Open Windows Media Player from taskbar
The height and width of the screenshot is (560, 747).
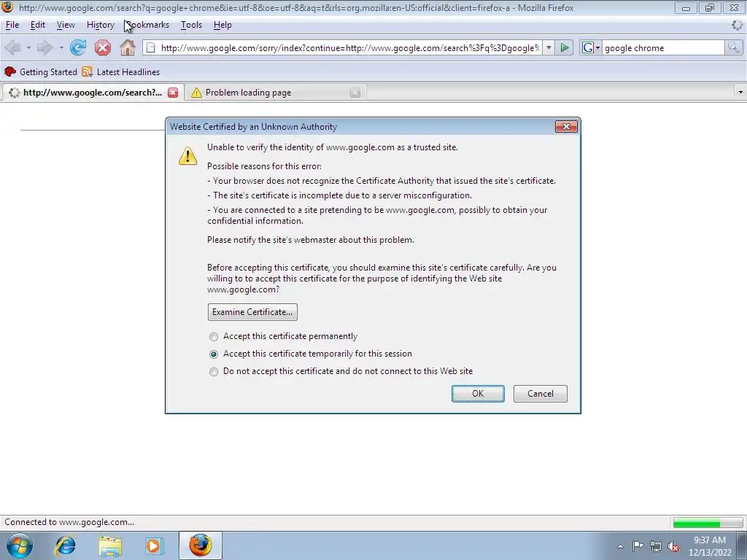(x=155, y=545)
